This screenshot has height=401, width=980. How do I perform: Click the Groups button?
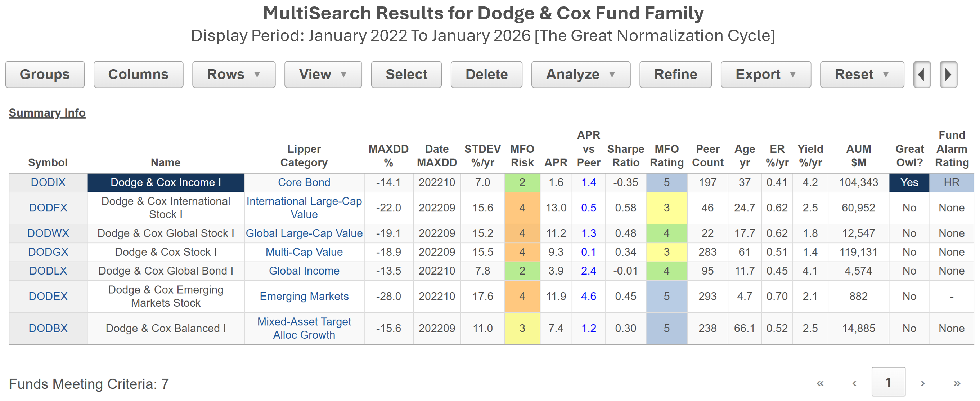click(45, 75)
